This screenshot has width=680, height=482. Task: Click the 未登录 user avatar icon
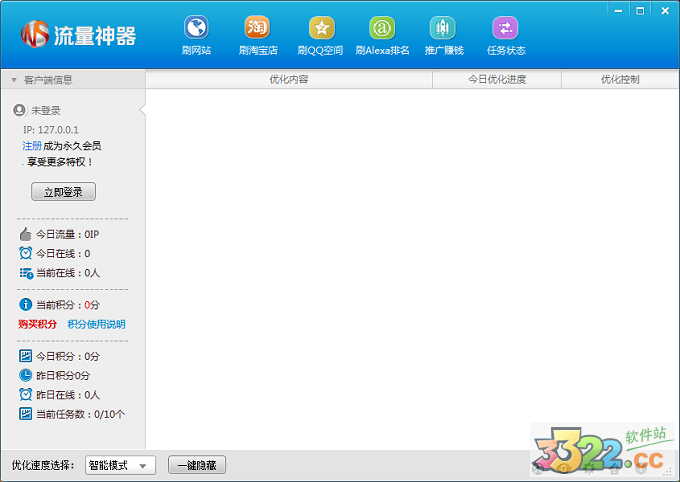point(19,110)
